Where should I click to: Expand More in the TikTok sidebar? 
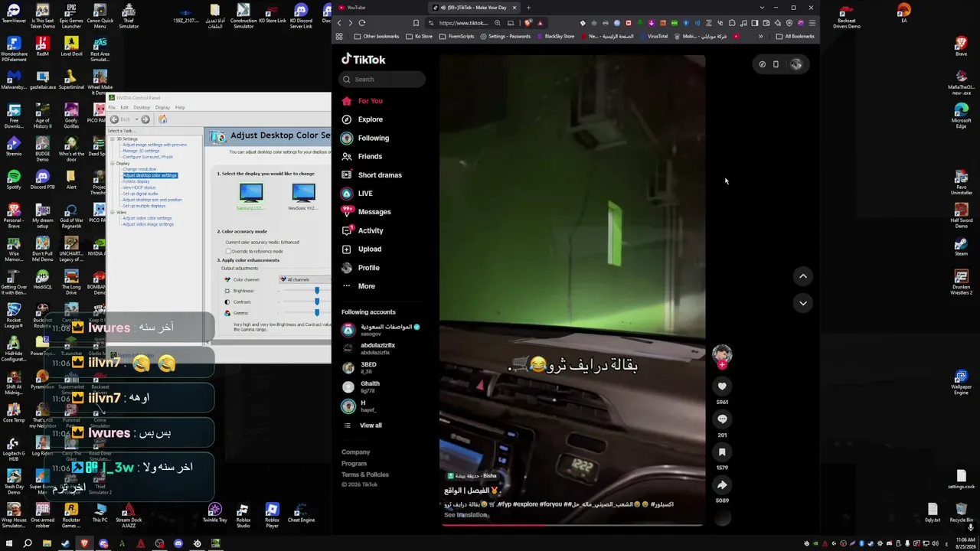[358, 286]
